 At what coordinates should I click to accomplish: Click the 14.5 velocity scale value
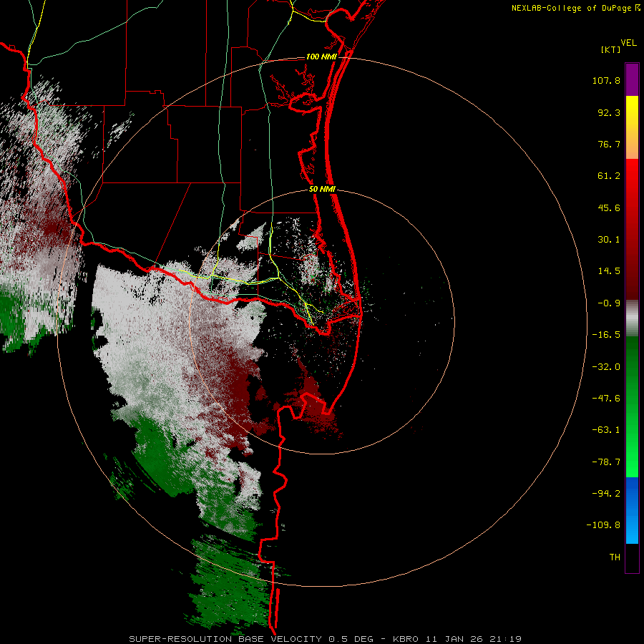pos(609,271)
